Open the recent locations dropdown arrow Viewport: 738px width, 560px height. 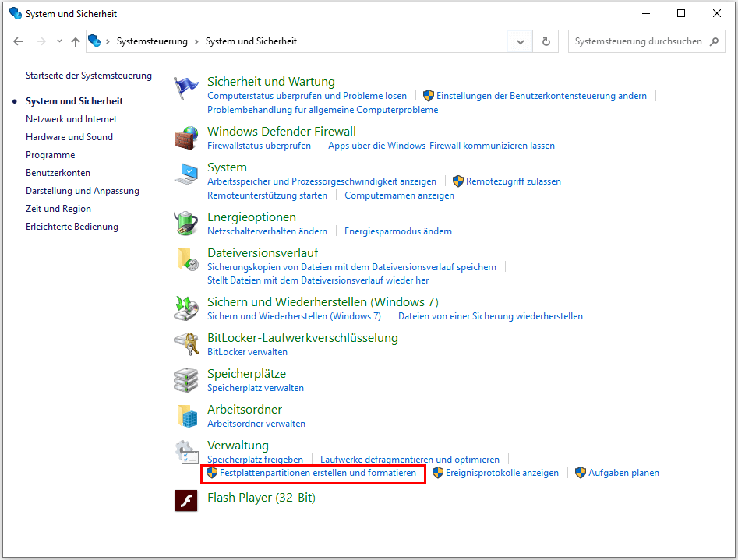(59, 41)
